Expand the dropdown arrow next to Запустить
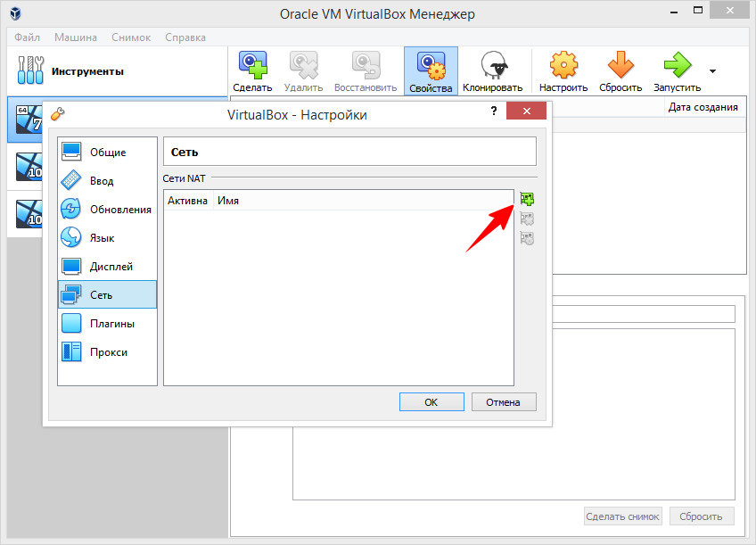The width and height of the screenshot is (756, 545). pyautogui.click(x=712, y=71)
